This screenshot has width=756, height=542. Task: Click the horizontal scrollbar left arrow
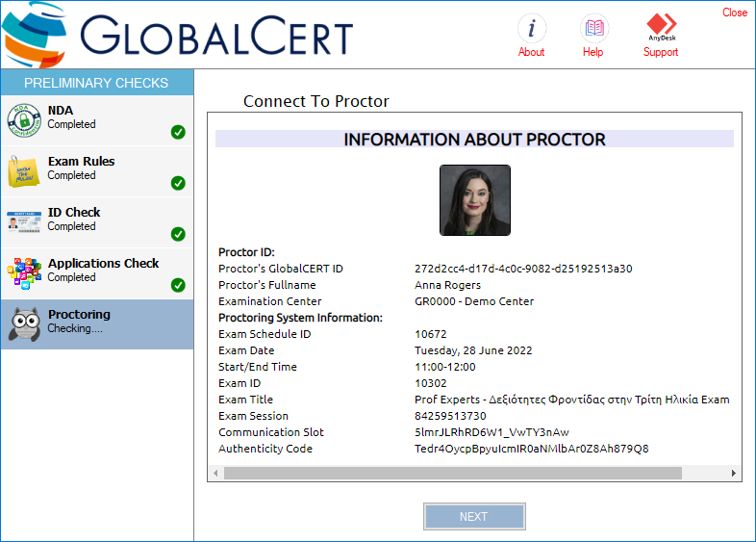(x=216, y=474)
